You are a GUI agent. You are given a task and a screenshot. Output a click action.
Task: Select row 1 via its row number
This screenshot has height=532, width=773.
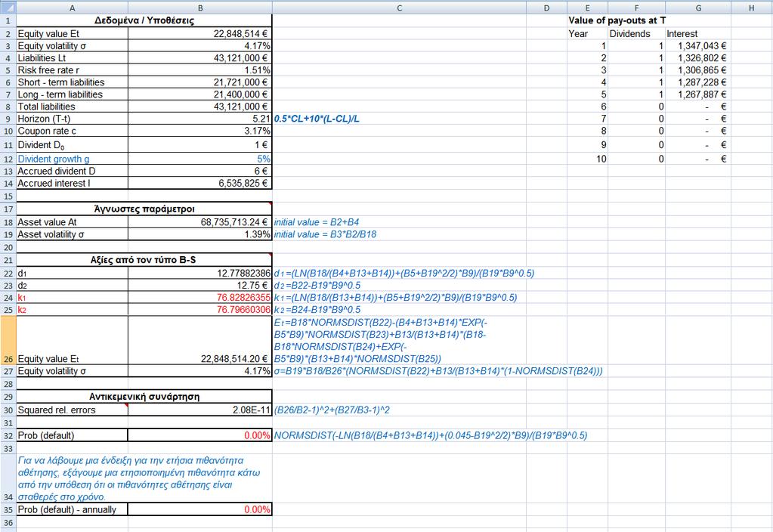(x=8, y=20)
